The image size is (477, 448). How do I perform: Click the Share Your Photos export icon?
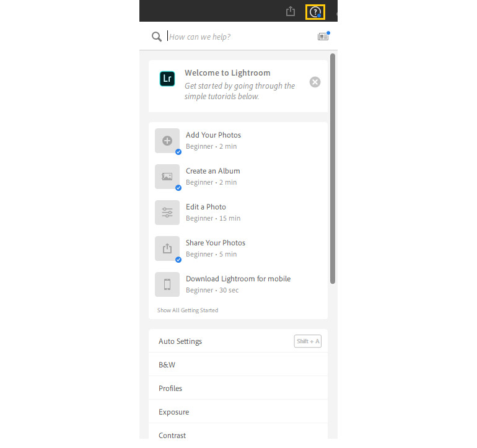167,248
